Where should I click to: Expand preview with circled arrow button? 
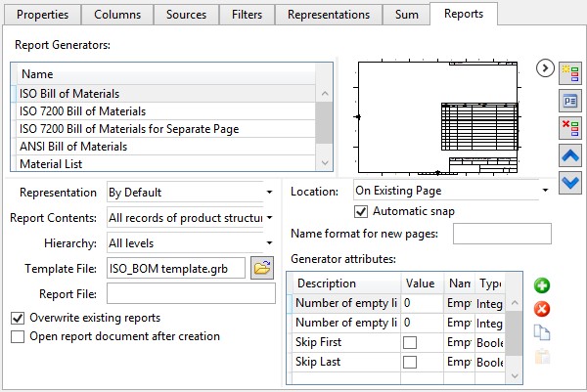click(x=545, y=68)
